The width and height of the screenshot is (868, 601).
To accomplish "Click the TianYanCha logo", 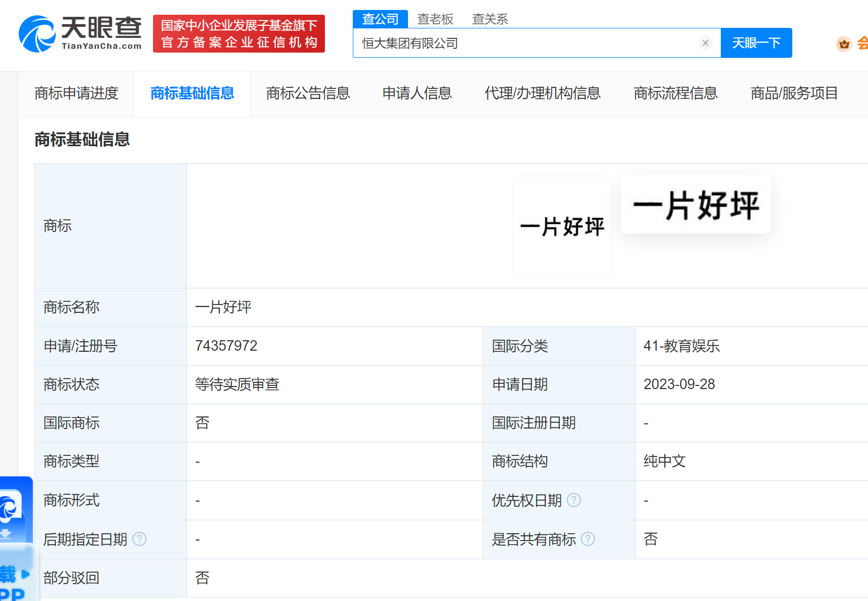I will (80, 34).
